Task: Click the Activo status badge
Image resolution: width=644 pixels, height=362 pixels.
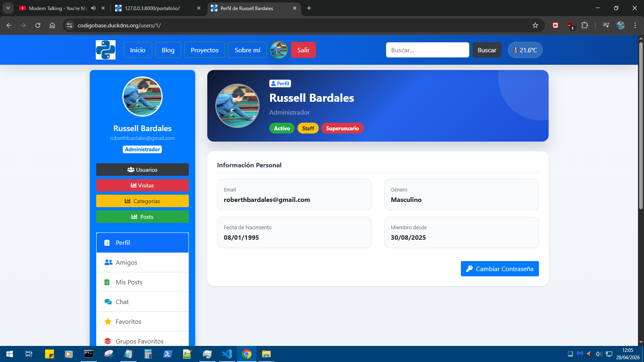Action: click(x=282, y=128)
